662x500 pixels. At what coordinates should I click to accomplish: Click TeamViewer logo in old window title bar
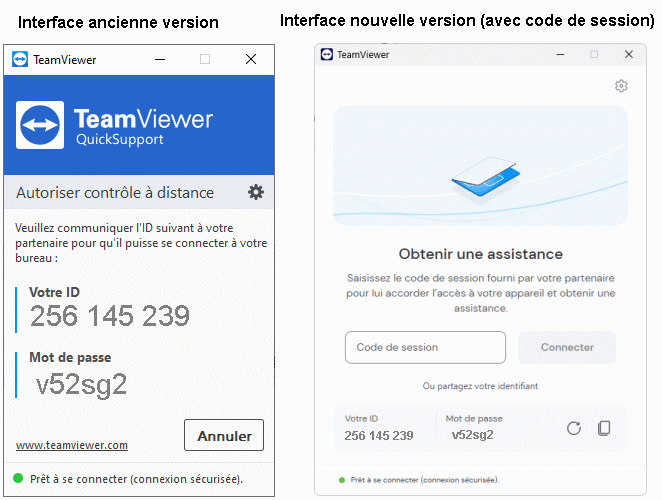point(20,59)
